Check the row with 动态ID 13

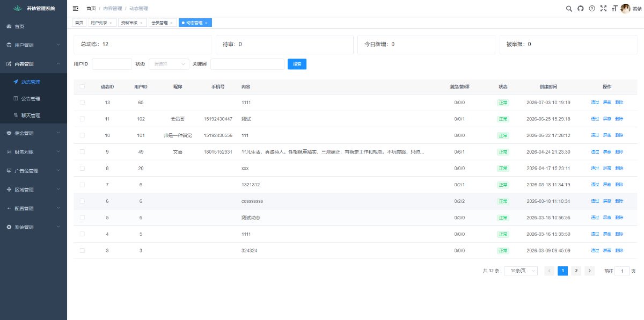click(x=82, y=103)
